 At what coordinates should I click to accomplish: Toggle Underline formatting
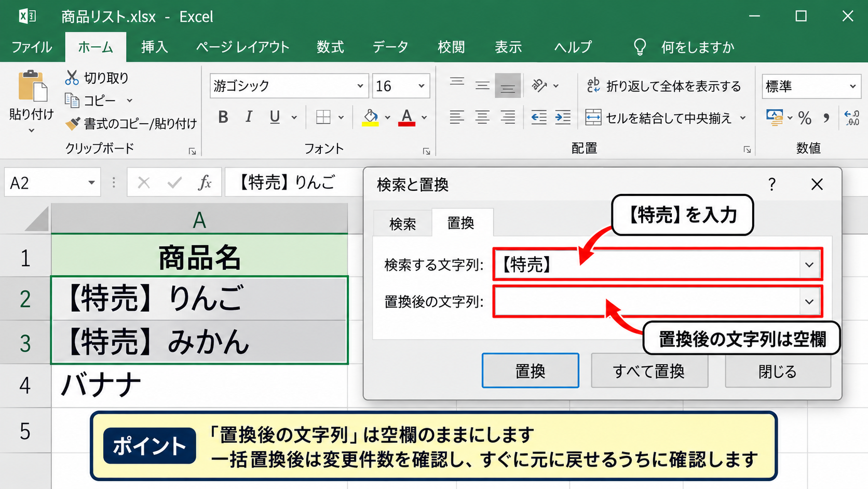point(275,117)
